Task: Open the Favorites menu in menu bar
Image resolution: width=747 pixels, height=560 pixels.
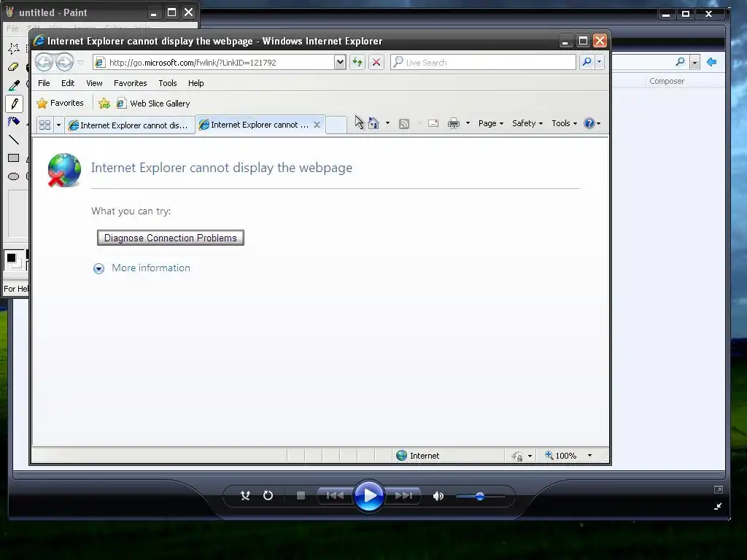Action: click(130, 83)
